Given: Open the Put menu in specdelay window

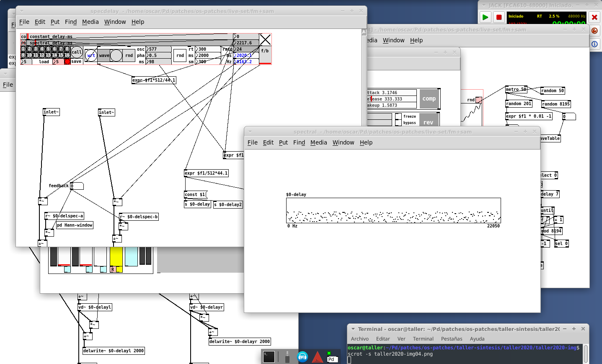Looking at the screenshot, I should pos(55,22).
